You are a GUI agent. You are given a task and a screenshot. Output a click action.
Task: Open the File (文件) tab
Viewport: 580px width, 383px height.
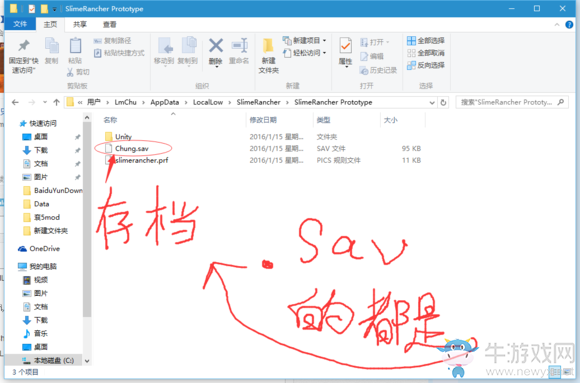click(20, 24)
